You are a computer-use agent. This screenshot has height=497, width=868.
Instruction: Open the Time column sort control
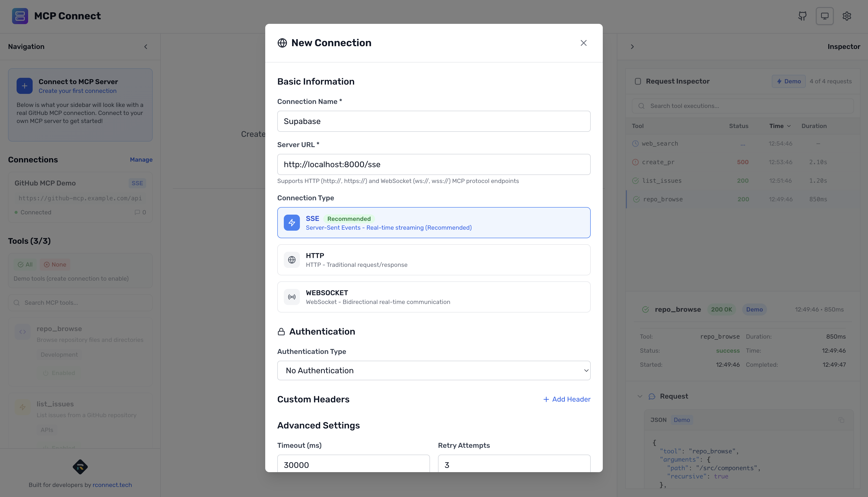(780, 126)
